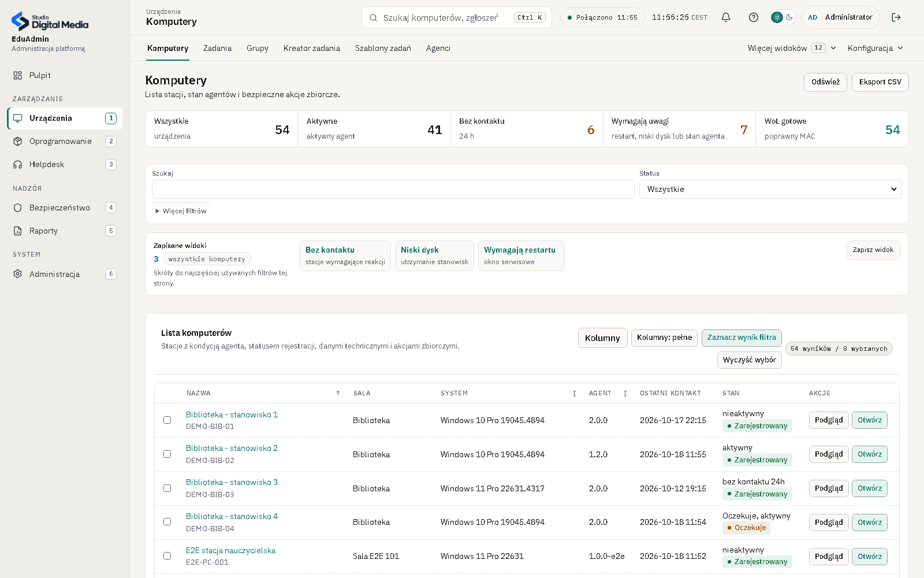Open the Administrator user menu

tap(840, 17)
